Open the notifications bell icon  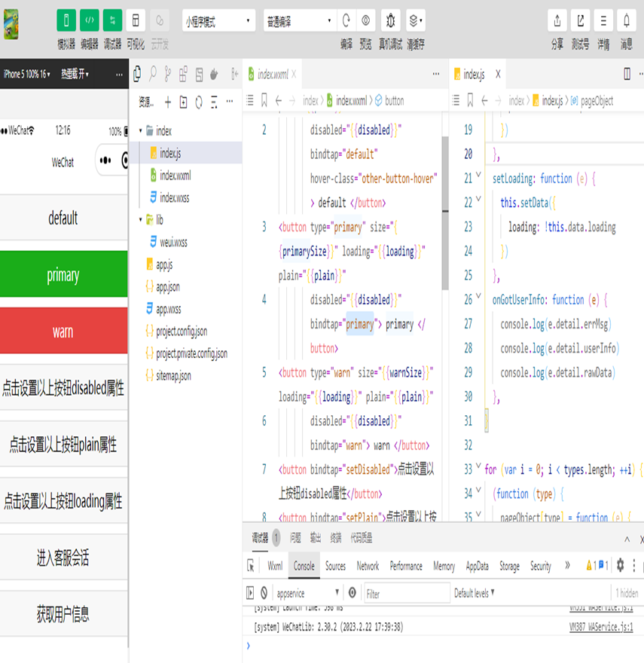point(627,20)
